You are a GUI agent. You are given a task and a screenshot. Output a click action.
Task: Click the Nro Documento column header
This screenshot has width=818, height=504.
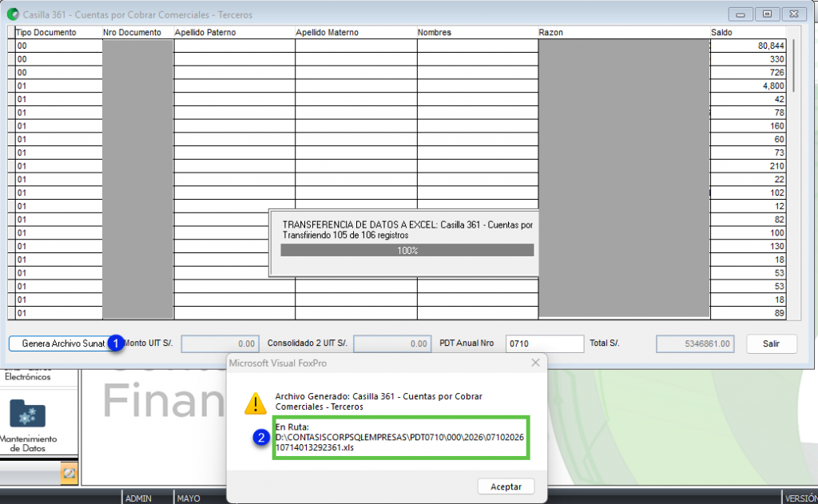pos(137,32)
